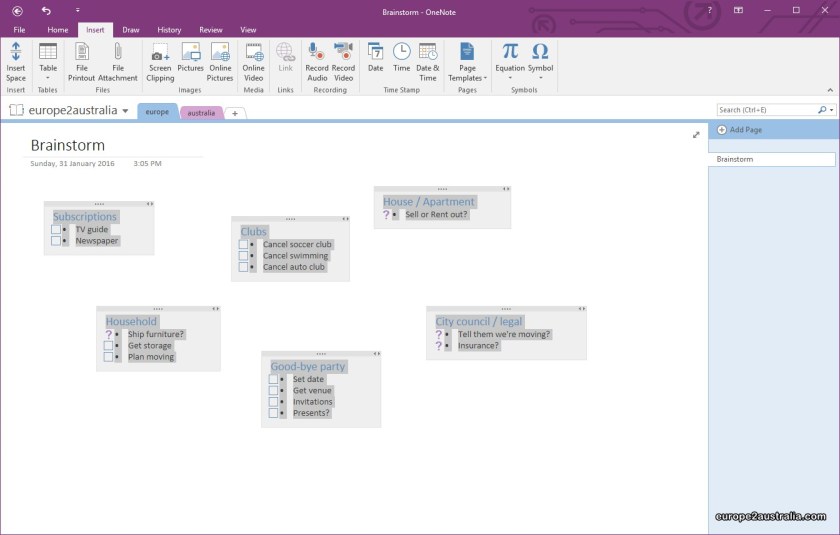Click the Brainstorm page title
Screen dimensions: 840x535
coord(68,145)
